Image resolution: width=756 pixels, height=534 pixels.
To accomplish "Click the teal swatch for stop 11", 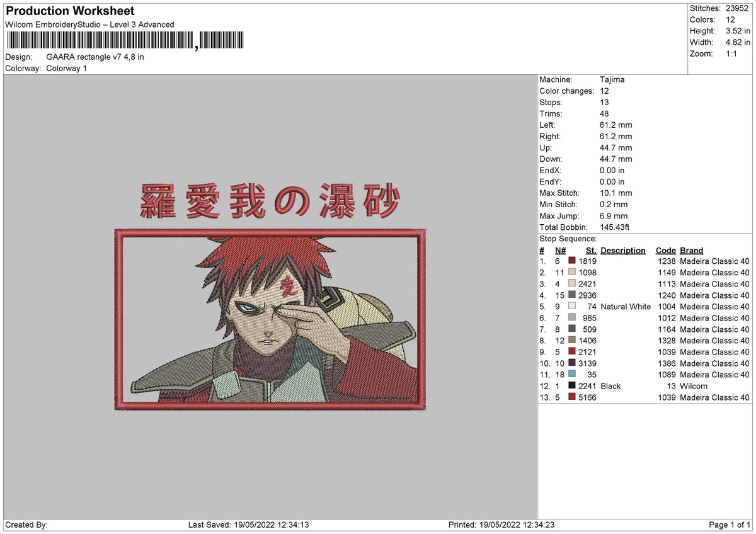I will (571, 375).
